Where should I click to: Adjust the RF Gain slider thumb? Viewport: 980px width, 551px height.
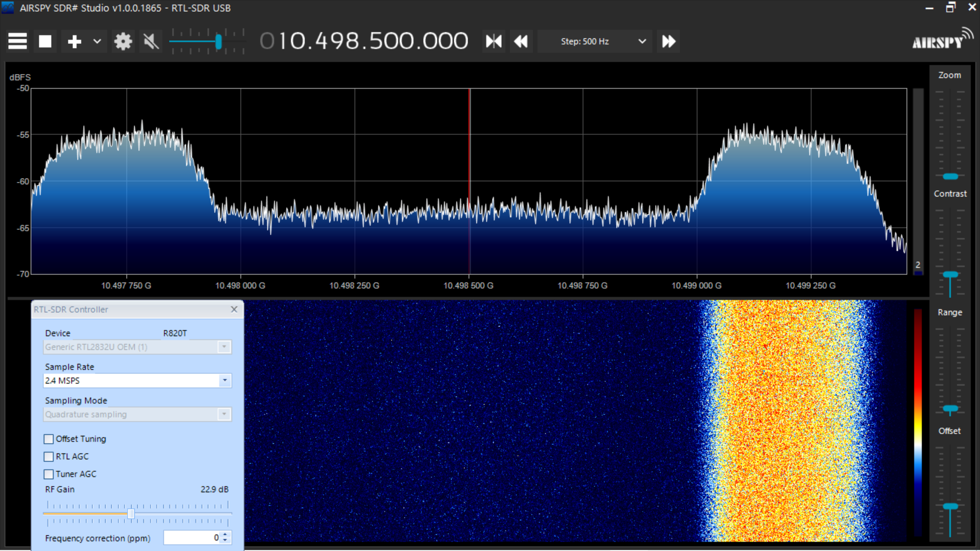(x=131, y=514)
